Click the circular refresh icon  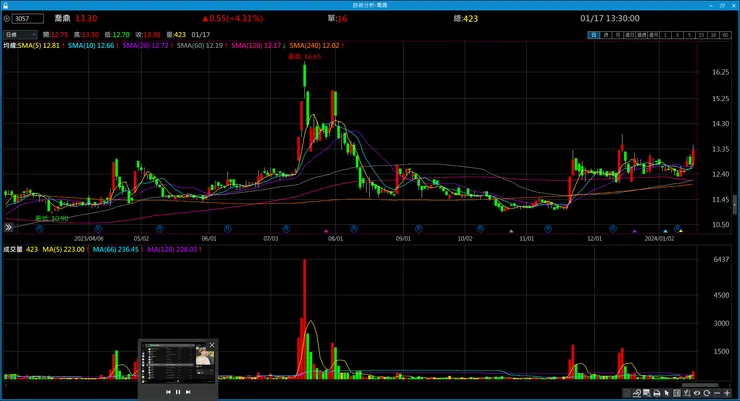(x=706, y=393)
